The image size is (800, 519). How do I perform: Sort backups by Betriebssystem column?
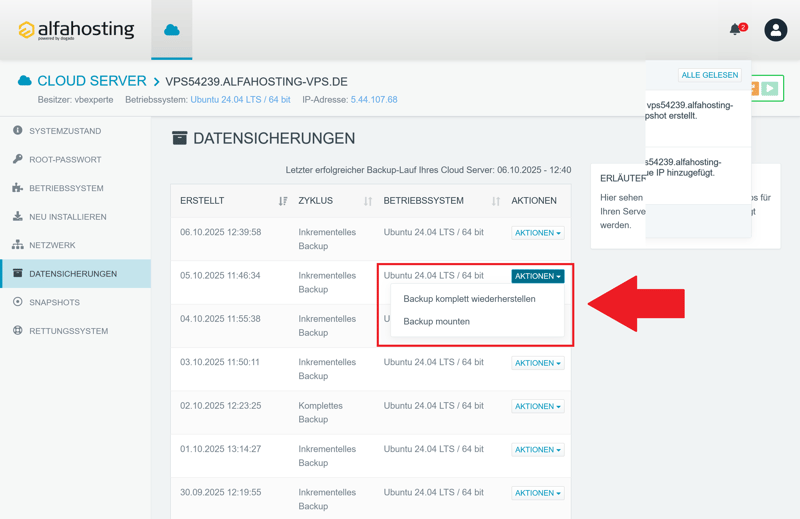(x=495, y=201)
